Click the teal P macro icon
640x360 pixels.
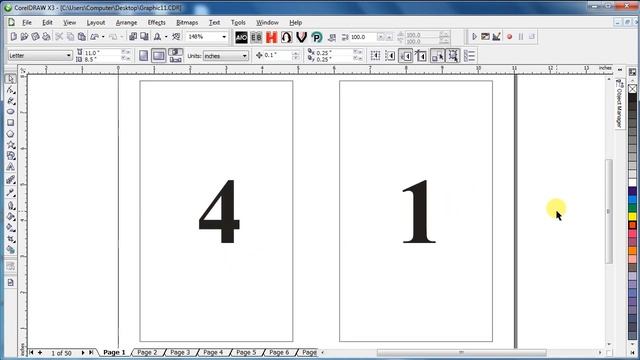[317, 37]
